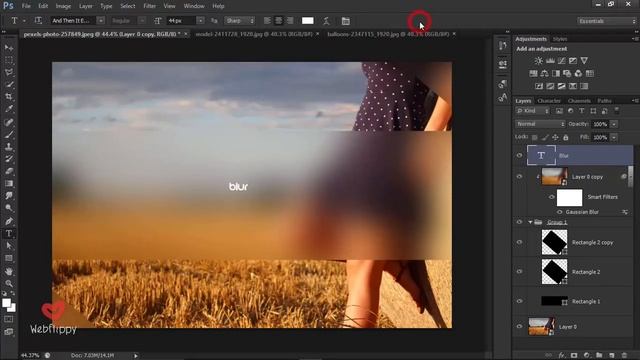The width and height of the screenshot is (640, 360).
Task: Click the Smart Filters mask thumbnail
Action: [x=569, y=198]
